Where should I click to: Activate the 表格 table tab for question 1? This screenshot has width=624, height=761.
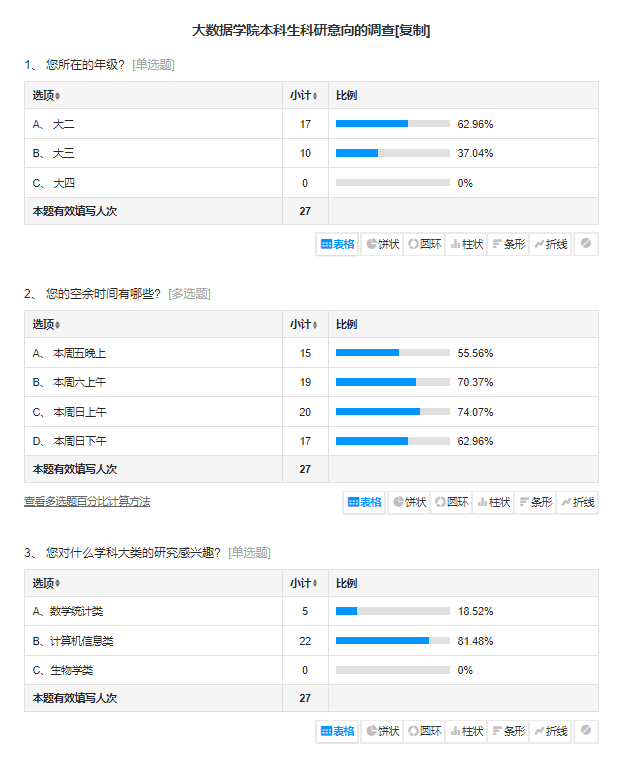pos(338,244)
